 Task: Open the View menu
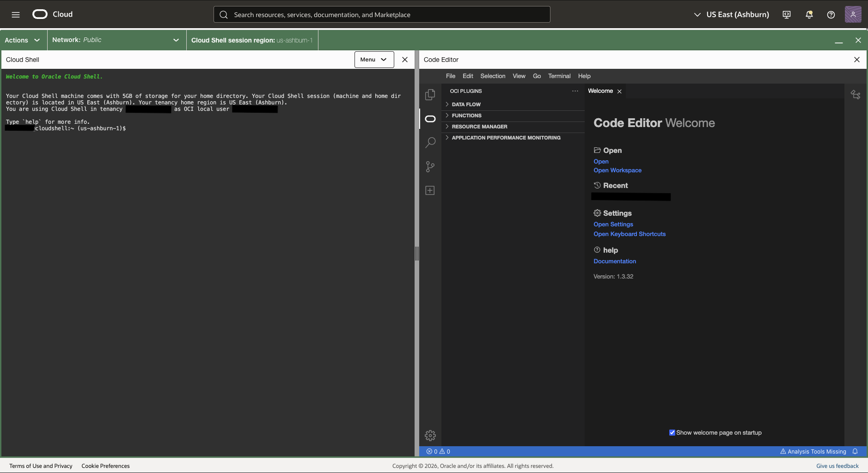tap(519, 76)
